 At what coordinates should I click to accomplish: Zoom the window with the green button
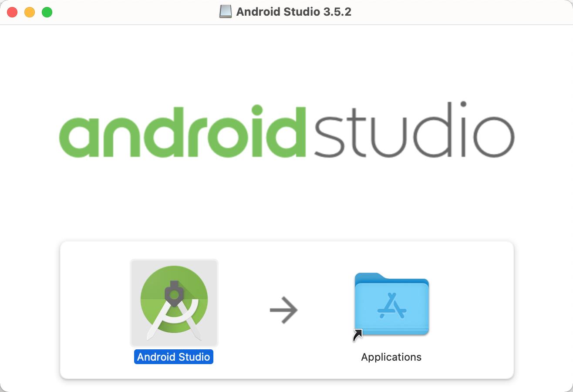(47, 12)
